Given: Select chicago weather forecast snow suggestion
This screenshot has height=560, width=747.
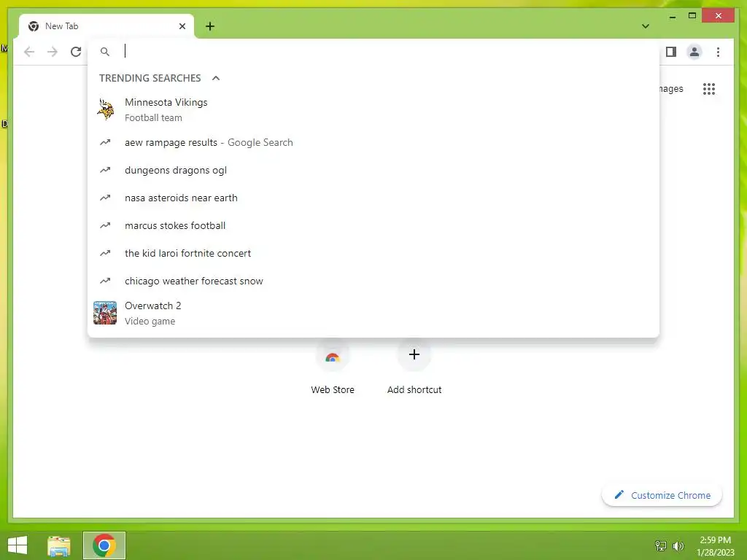Looking at the screenshot, I should click(x=373, y=281).
